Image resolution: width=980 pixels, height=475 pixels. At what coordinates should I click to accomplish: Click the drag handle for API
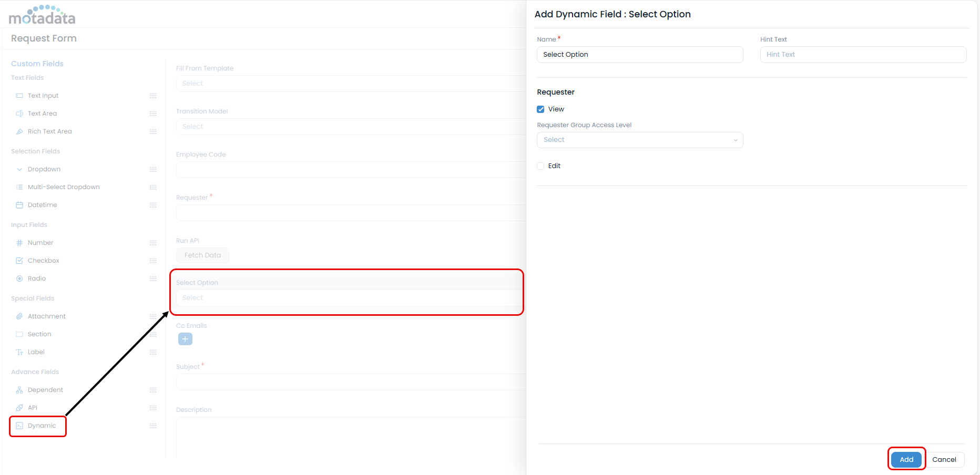pos(153,408)
